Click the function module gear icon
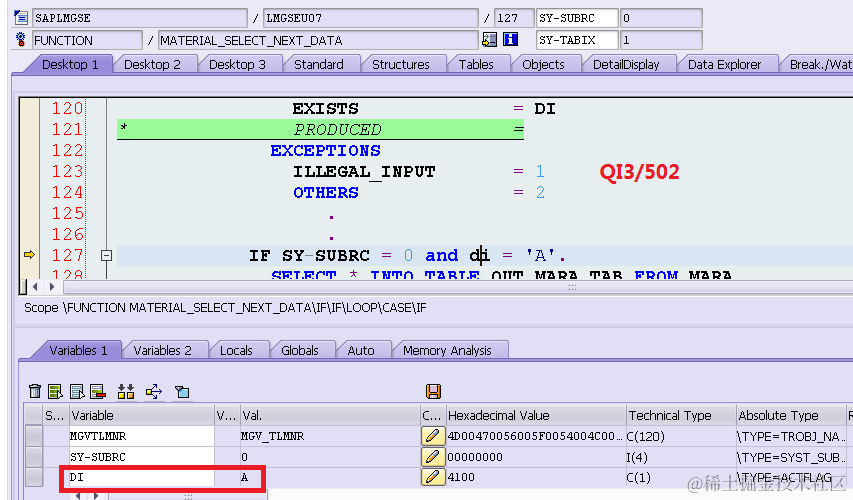Viewport: 853px width, 500px height. pyautogui.click(x=21, y=40)
